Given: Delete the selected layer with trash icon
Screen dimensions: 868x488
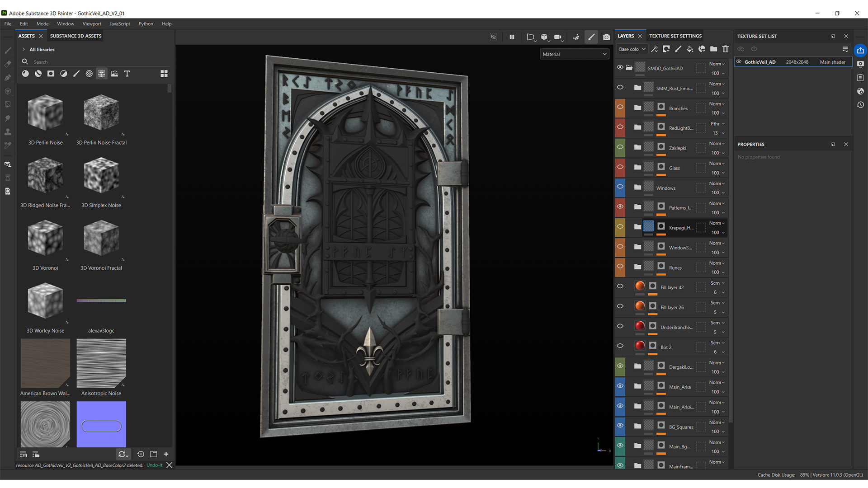Looking at the screenshot, I should point(726,49).
